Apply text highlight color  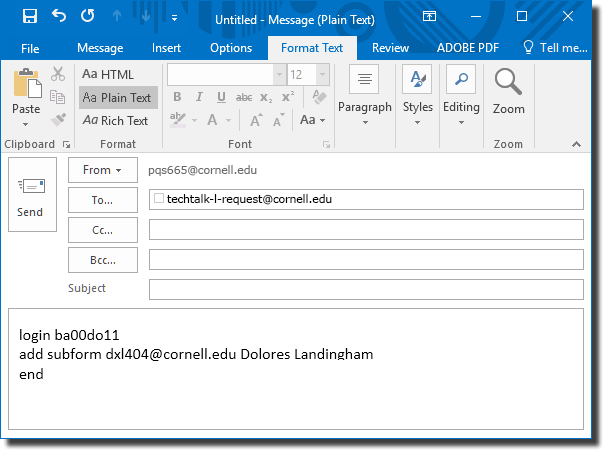[178, 119]
